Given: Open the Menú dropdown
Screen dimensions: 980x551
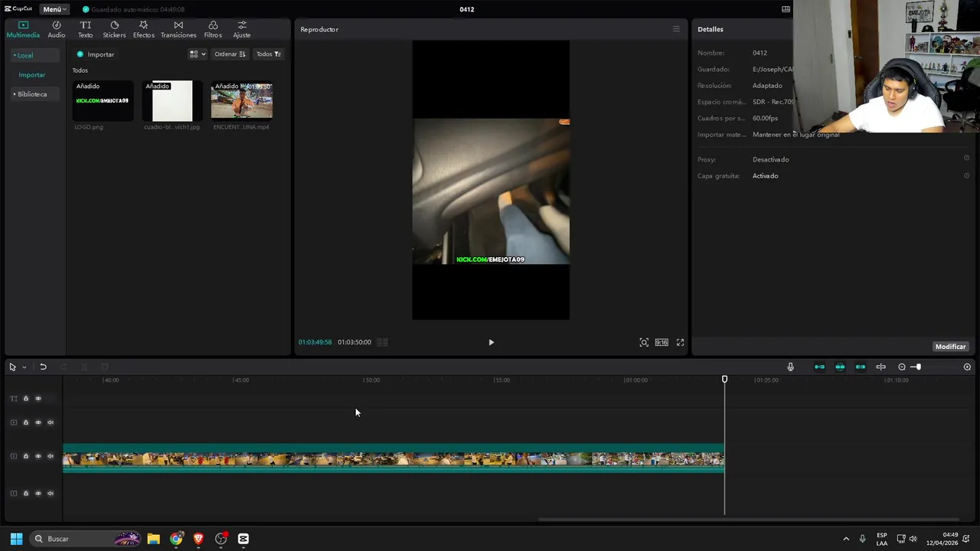Looking at the screenshot, I should pos(54,9).
